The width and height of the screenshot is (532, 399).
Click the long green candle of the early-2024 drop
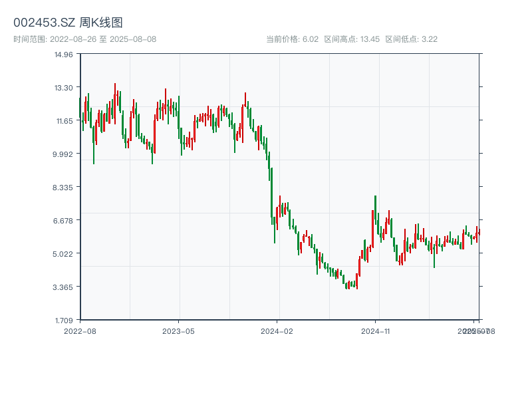click(271, 193)
